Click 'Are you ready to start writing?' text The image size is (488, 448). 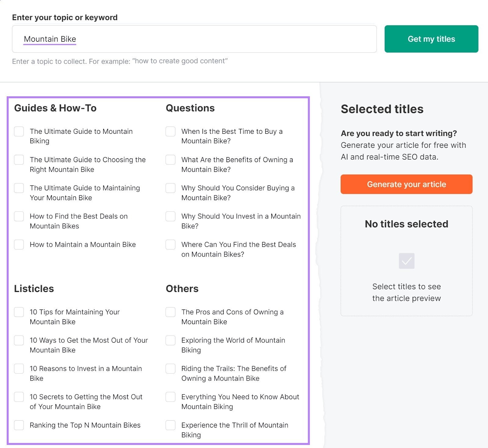point(399,133)
